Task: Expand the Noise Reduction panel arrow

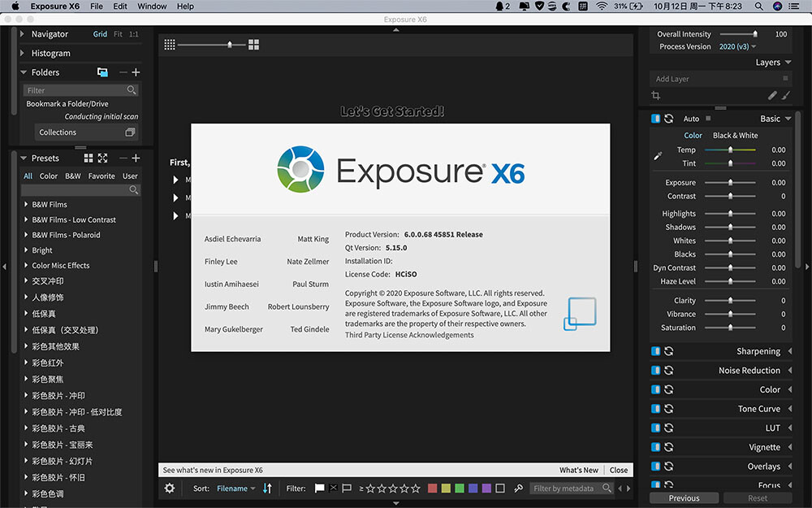Action: [790, 370]
